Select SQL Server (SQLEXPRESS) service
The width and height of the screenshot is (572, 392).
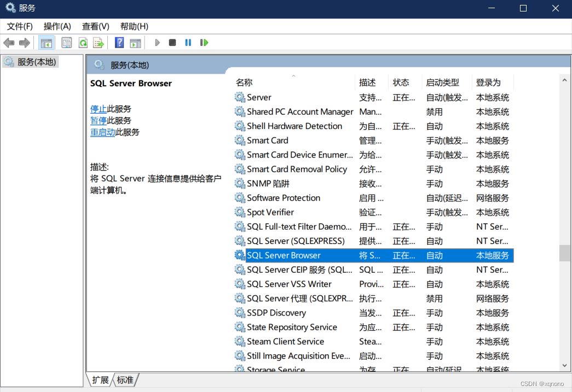tap(296, 241)
